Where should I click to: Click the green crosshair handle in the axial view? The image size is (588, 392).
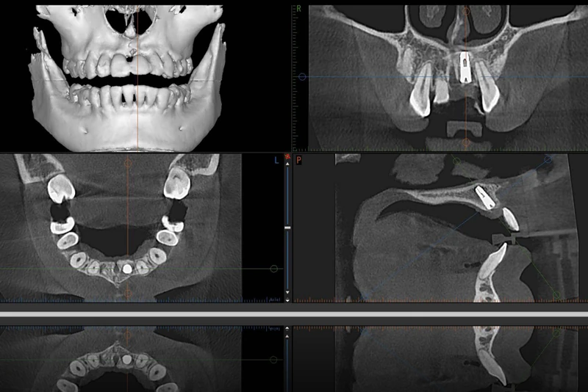click(x=274, y=269)
